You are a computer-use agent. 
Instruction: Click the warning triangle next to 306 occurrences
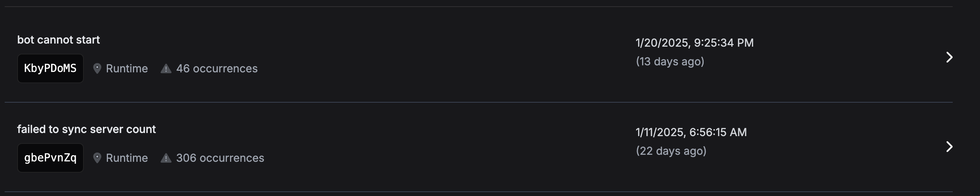166,158
